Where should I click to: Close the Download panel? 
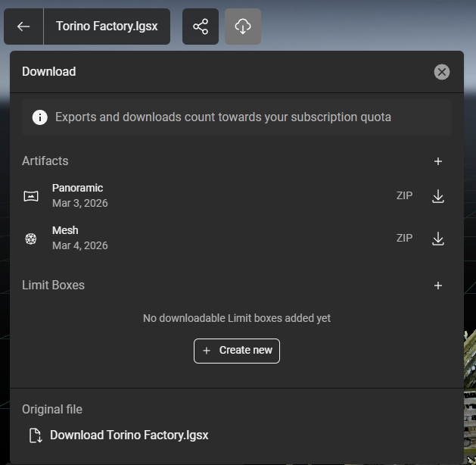(442, 72)
